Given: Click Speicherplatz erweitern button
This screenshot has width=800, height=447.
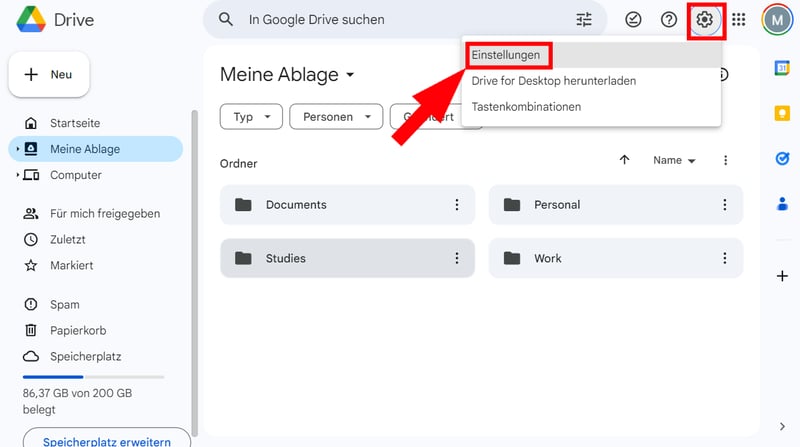Looking at the screenshot, I should pyautogui.click(x=105, y=439).
